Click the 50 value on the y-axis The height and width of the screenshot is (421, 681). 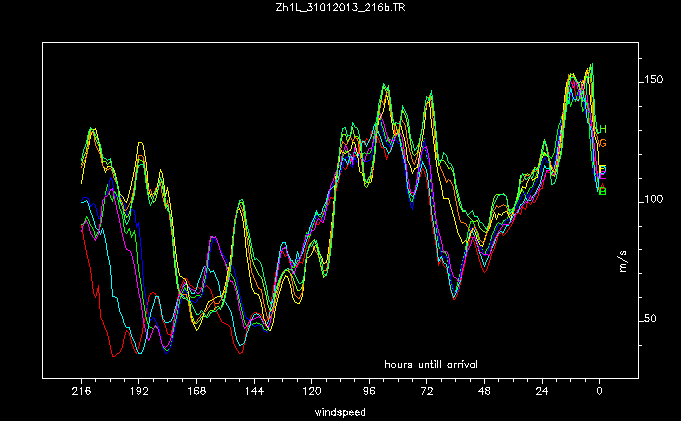tap(651, 319)
